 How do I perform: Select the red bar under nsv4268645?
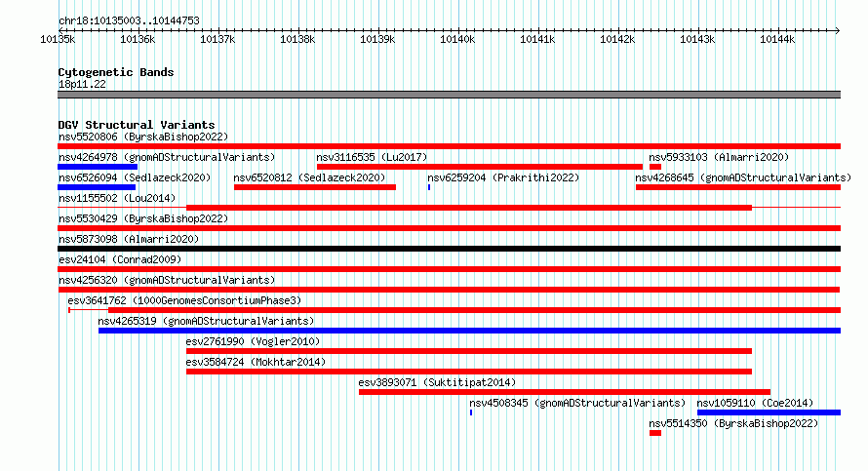pyautogui.click(x=738, y=187)
